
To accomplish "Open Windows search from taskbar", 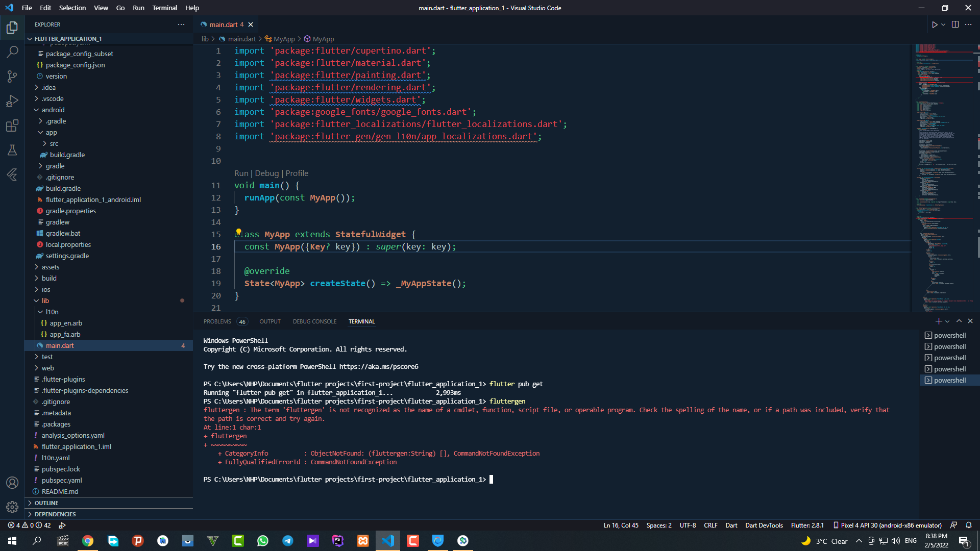I will point(37,541).
